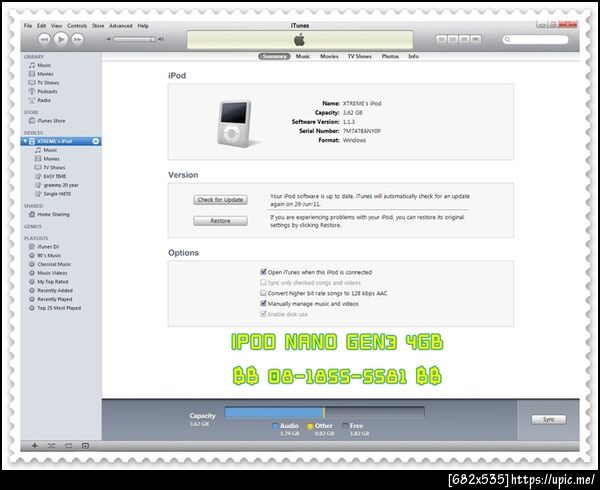The image size is (600, 490).
Task: Toggle Manually manage music and videos
Action: (263, 304)
